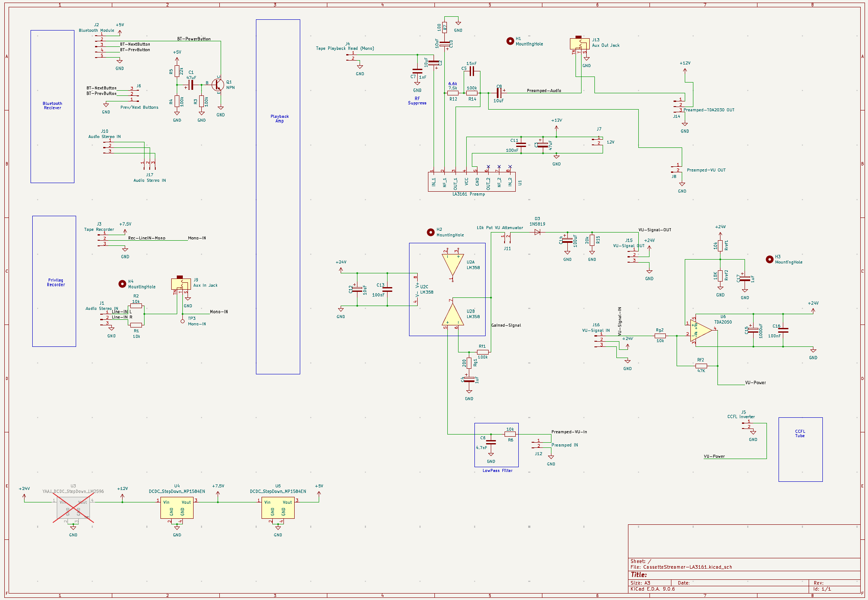Select the crossed-out U3 LM2596 module
Image resolution: width=868 pixels, height=600 pixels.
pyautogui.click(x=73, y=508)
